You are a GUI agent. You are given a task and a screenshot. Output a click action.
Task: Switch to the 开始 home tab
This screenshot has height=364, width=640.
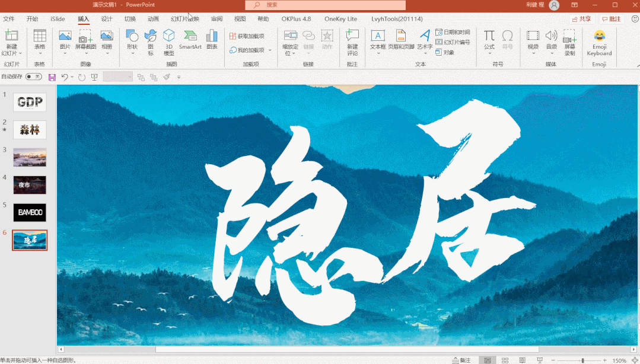click(32, 19)
